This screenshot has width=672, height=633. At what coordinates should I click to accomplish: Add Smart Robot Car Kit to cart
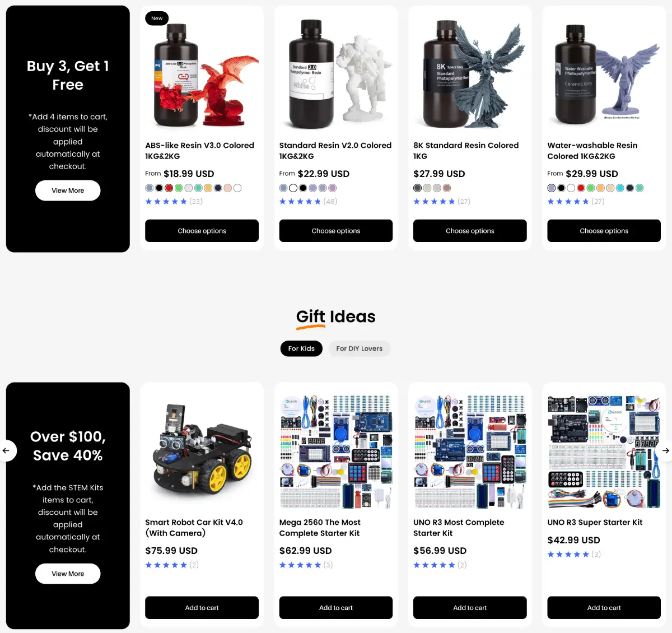[x=202, y=608]
